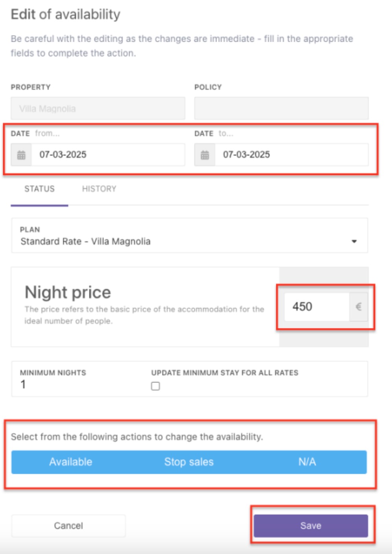Image resolution: width=392 pixels, height=554 pixels.
Task: Click the disabled Villa Magnolia property field
Action: (98, 109)
